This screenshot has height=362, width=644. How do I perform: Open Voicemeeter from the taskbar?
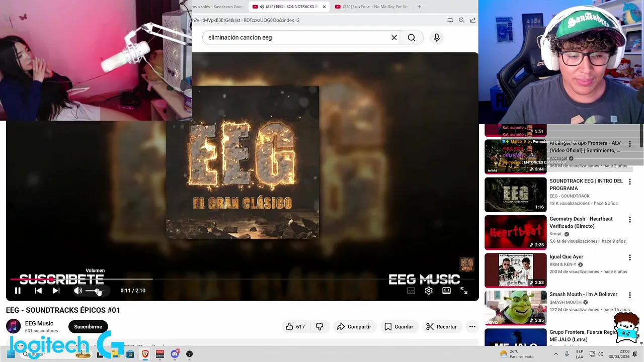pos(160,354)
